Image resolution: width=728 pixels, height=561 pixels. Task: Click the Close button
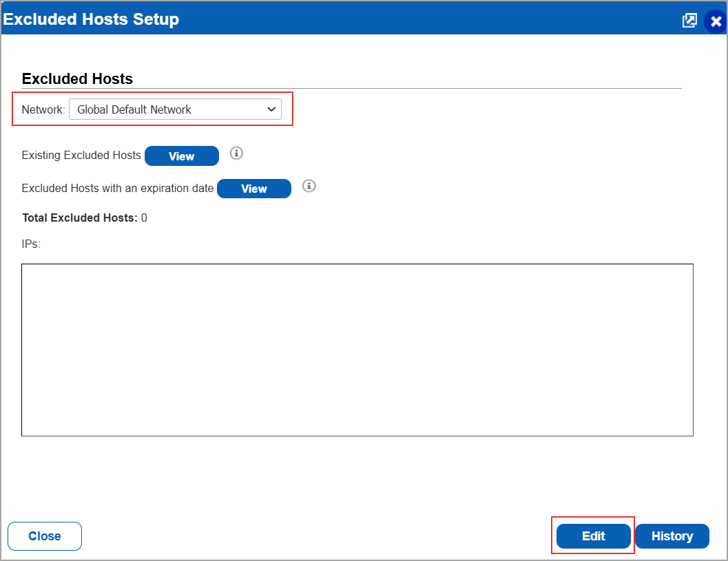click(x=45, y=536)
